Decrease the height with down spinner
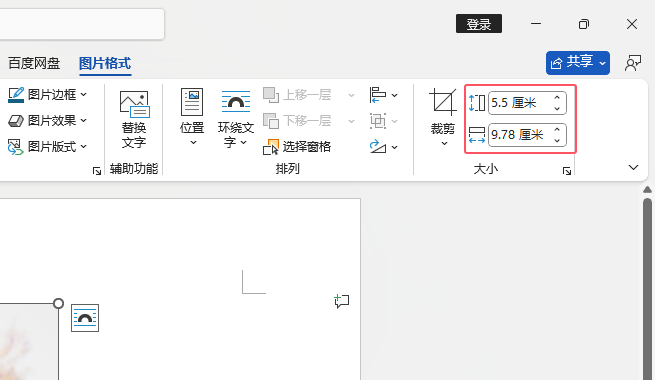This screenshot has width=655, height=380. 557,108
